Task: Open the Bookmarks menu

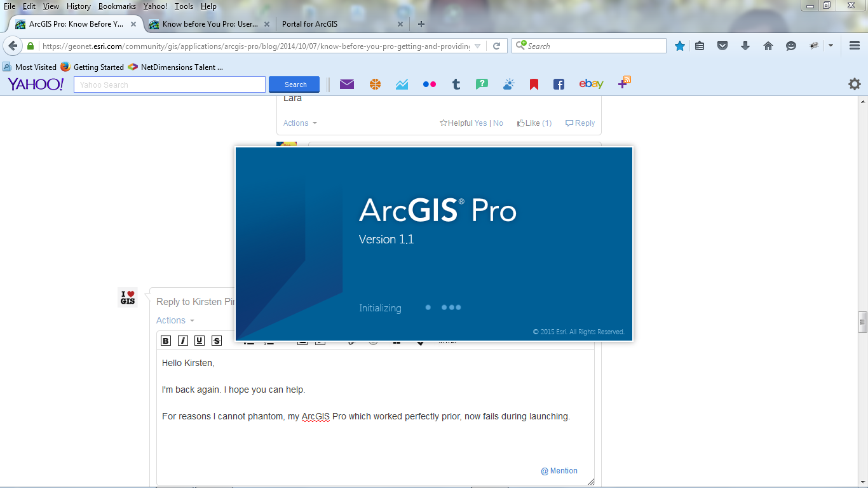Action: click(x=117, y=6)
